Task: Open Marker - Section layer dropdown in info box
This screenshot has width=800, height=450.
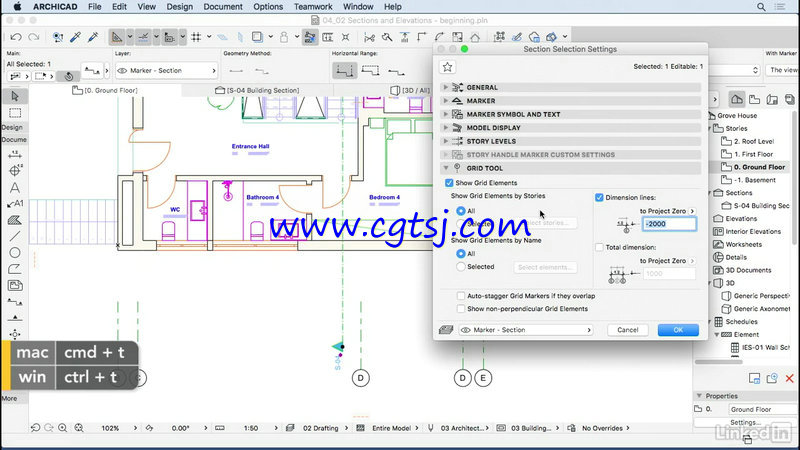Action: pyautogui.click(x=166, y=70)
